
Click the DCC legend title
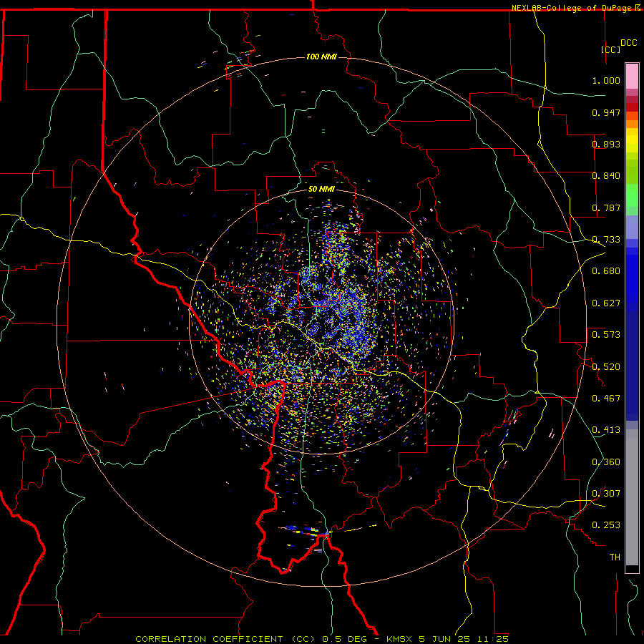click(x=628, y=43)
